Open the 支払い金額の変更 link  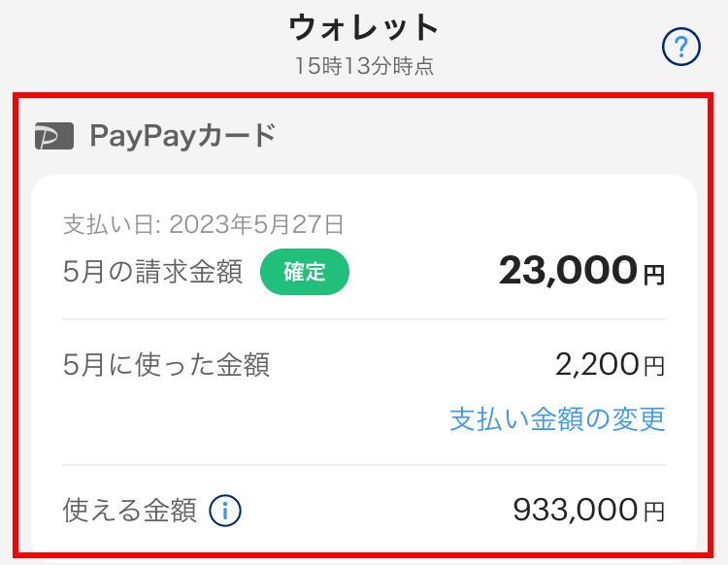pos(557,419)
